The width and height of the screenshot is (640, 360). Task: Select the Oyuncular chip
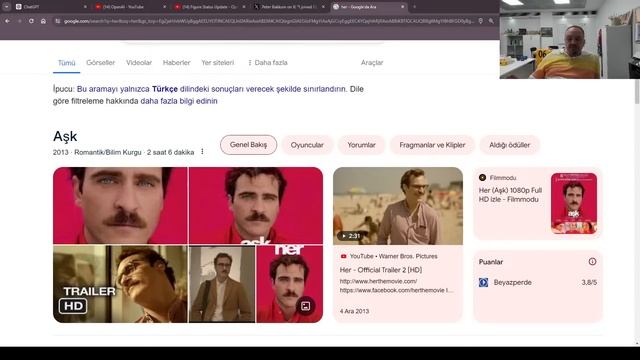[307, 145]
